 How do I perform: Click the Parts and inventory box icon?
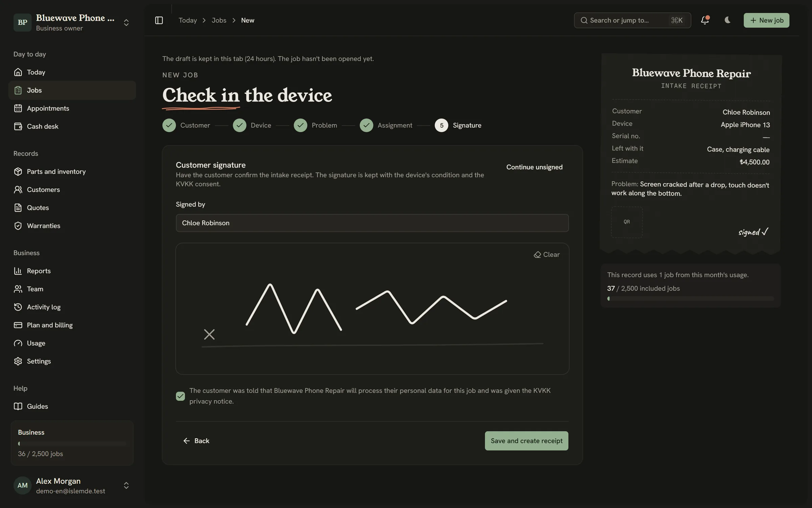[18, 171]
